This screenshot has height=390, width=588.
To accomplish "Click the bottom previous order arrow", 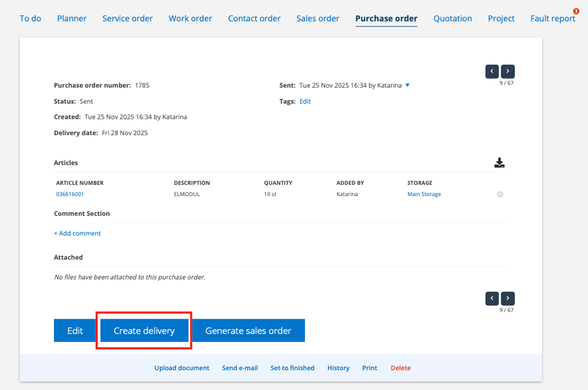I will click(492, 299).
